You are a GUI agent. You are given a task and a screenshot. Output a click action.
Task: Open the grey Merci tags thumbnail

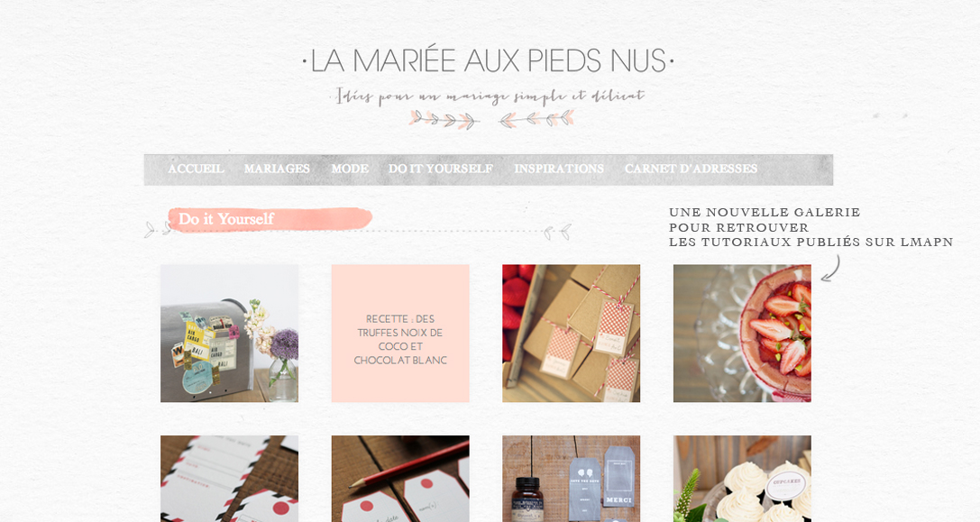572,479
